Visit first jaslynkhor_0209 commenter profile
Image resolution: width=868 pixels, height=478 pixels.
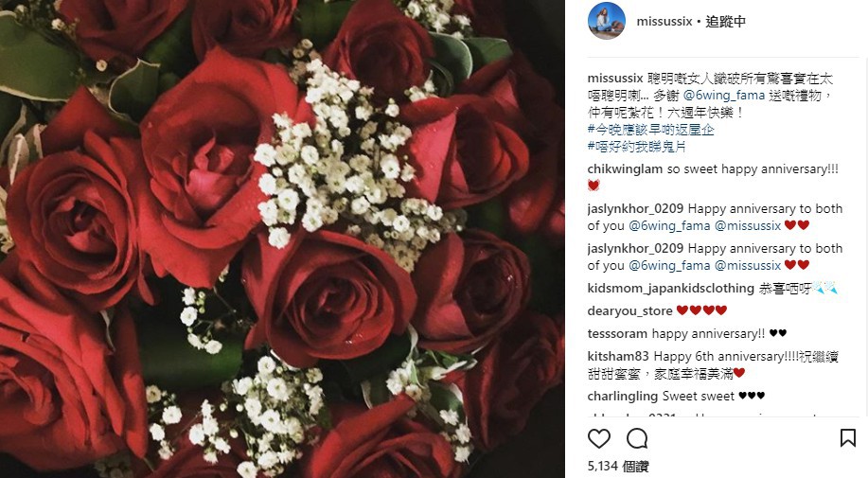pos(635,208)
